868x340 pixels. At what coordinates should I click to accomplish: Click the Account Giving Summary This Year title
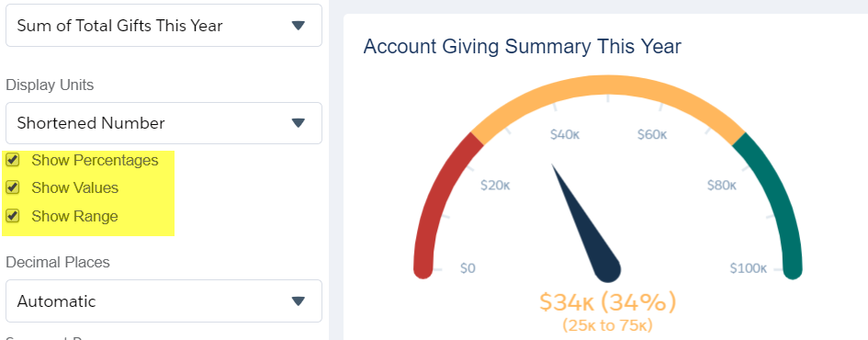[522, 46]
